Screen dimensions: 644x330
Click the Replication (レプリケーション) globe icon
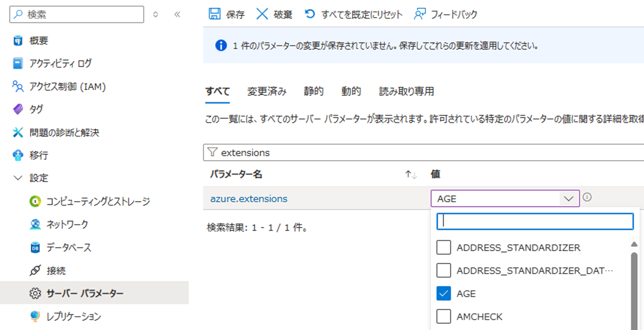pos(35,316)
